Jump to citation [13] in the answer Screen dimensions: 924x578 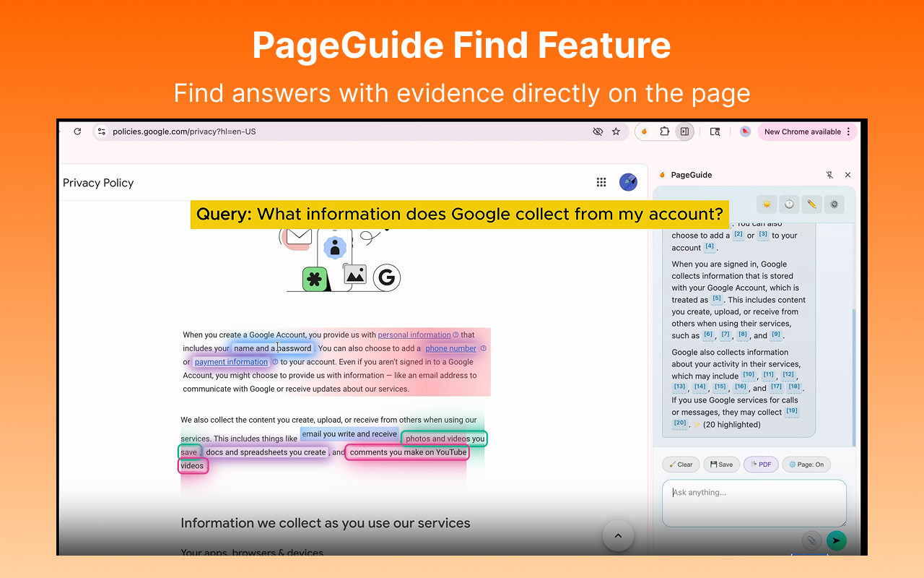pos(679,387)
